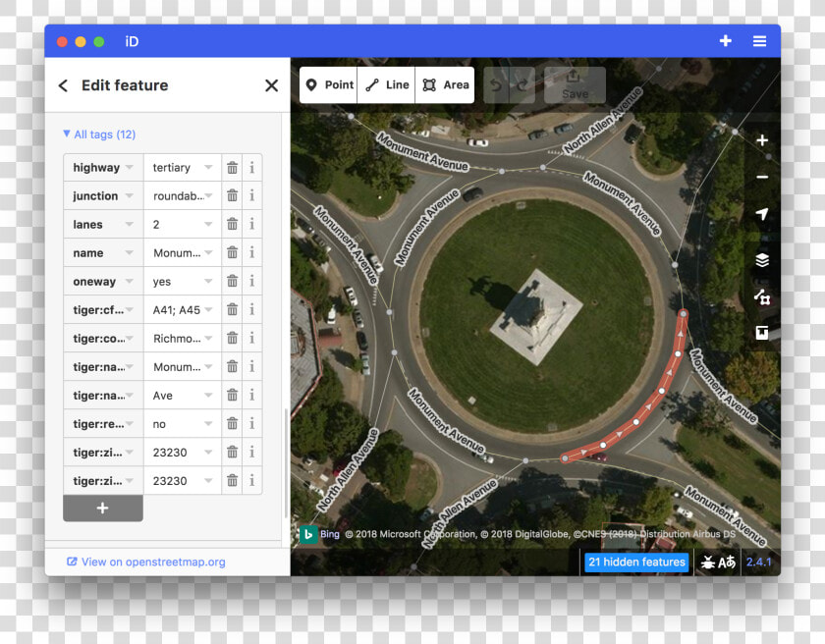Viewport: 825px width, 644px height.
Task: Zoom out on the map
Action: pyautogui.click(x=762, y=177)
